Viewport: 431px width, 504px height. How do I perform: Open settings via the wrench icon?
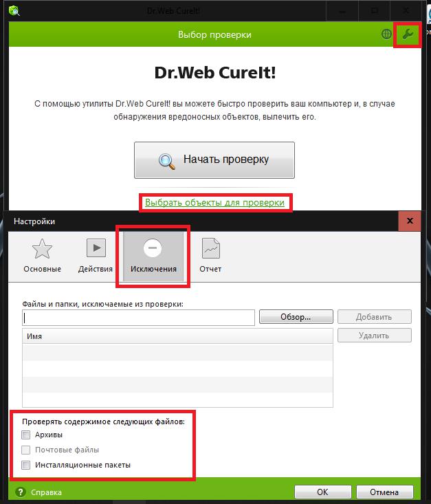coord(408,34)
